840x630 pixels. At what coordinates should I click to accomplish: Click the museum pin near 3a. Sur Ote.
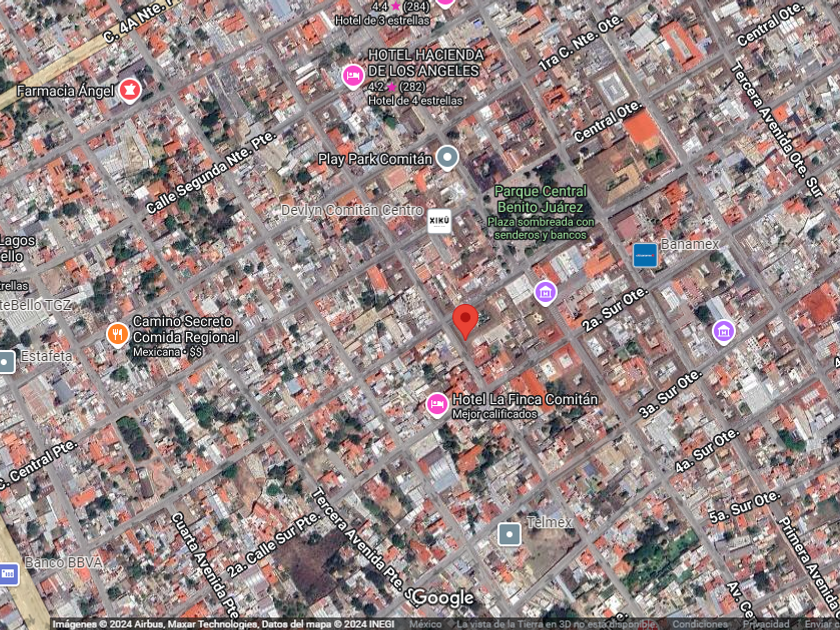pyautogui.click(x=723, y=331)
